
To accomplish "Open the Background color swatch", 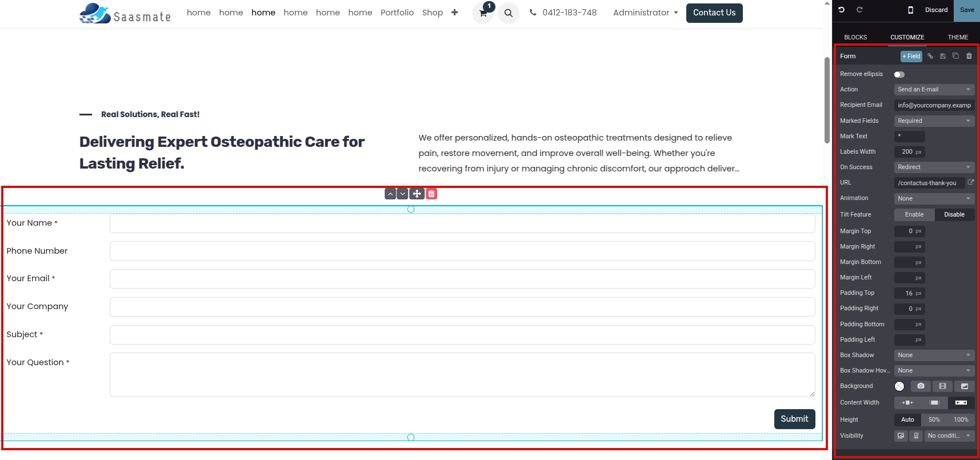I will [899, 386].
